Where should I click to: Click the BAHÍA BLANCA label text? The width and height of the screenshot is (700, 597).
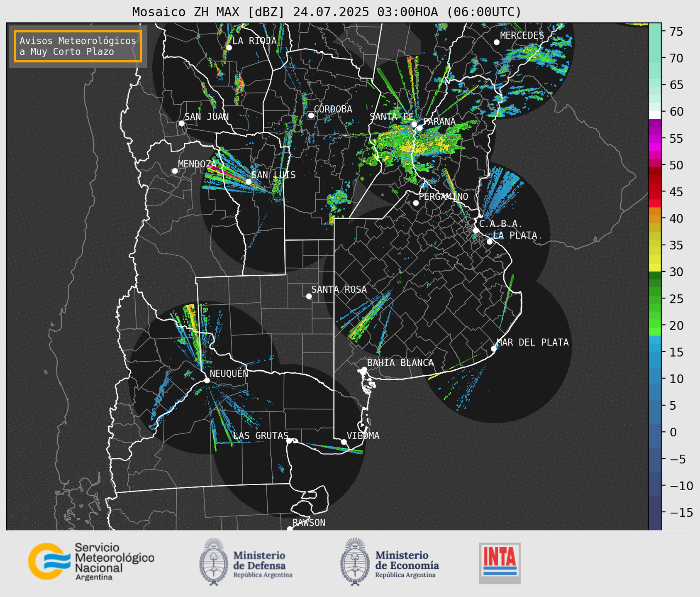pyautogui.click(x=400, y=363)
